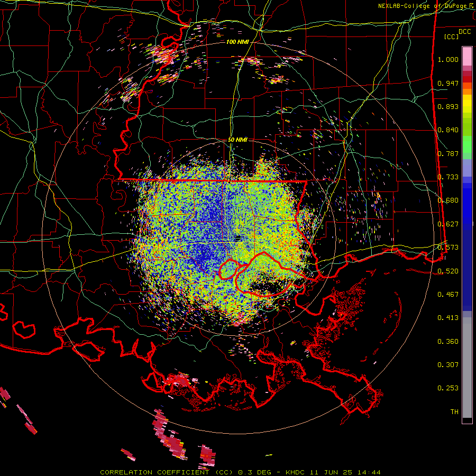
Task: Select the 0.467 color scale label
Action: (448, 294)
